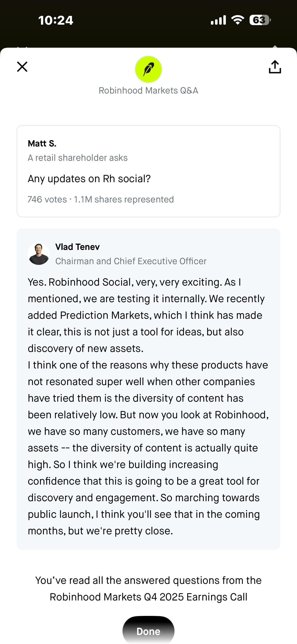Tap the Robinhood Markets Q&A title
297x644 pixels.
click(x=148, y=91)
